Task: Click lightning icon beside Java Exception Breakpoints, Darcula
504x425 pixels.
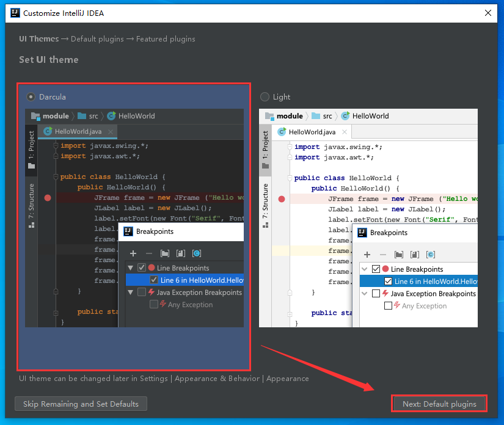Action: click(x=152, y=292)
